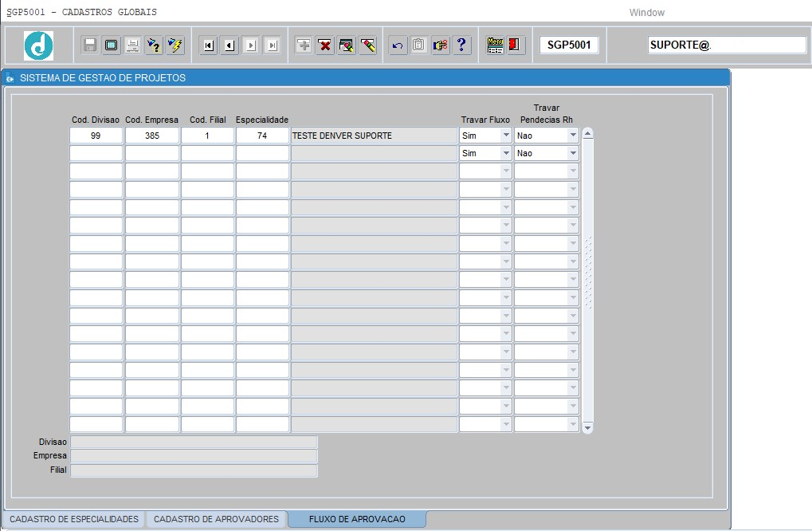The image size is (812, 531).
Task: Go to the previous record
Action: (229, 45)
